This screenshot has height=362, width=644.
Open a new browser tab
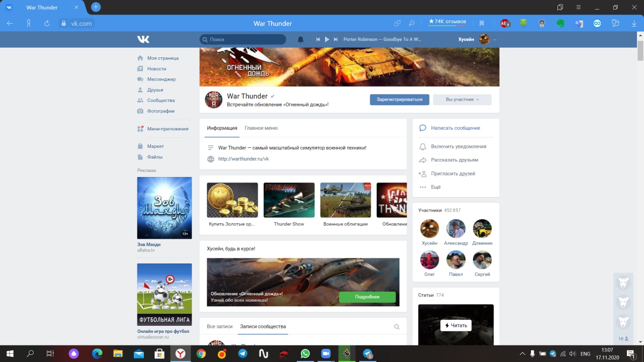point(96,7)
